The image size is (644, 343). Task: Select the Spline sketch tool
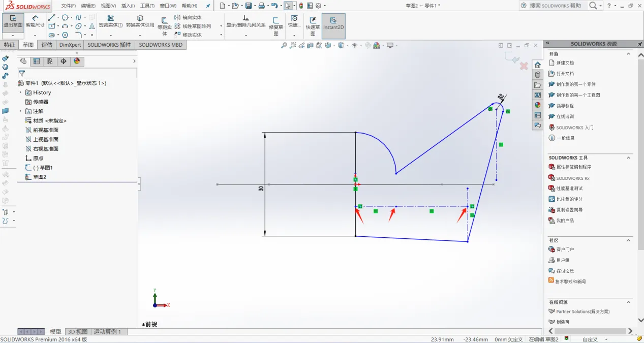(x=78, y=17)
